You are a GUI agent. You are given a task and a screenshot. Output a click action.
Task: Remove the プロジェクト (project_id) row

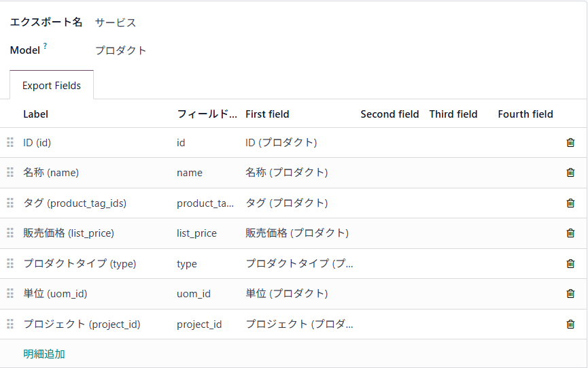click(570, 324)
